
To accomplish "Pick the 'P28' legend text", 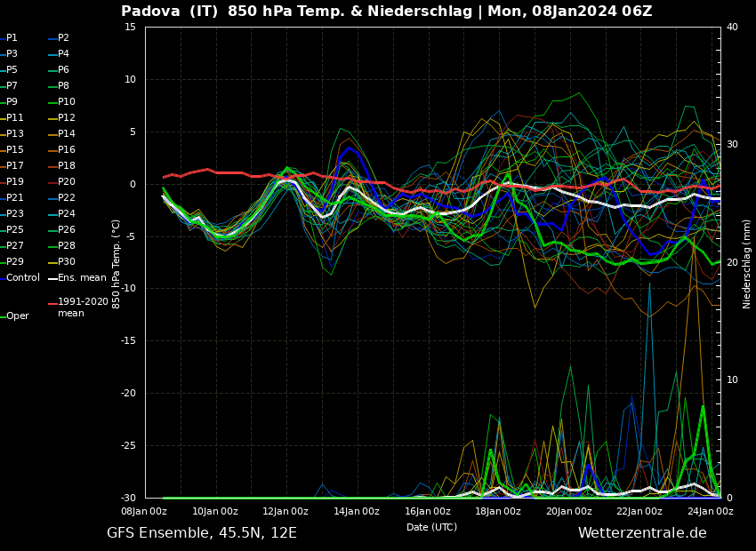I will (x=67, y=245).
